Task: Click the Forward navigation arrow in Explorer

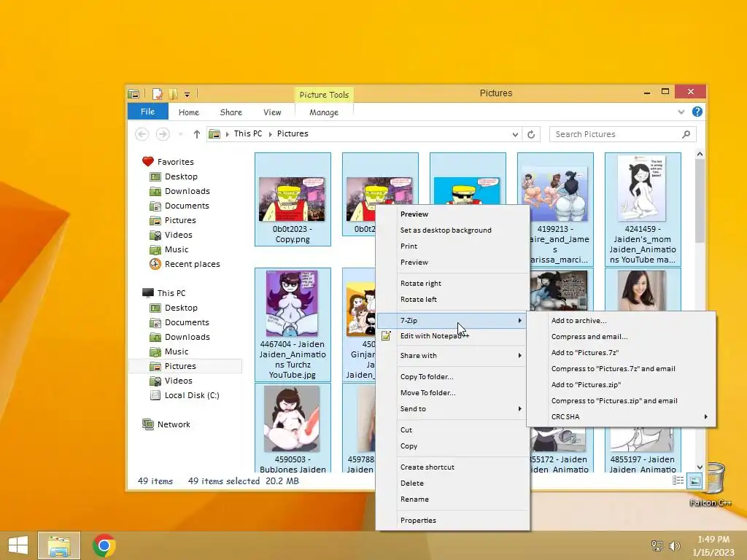Action: pos(163,134)
